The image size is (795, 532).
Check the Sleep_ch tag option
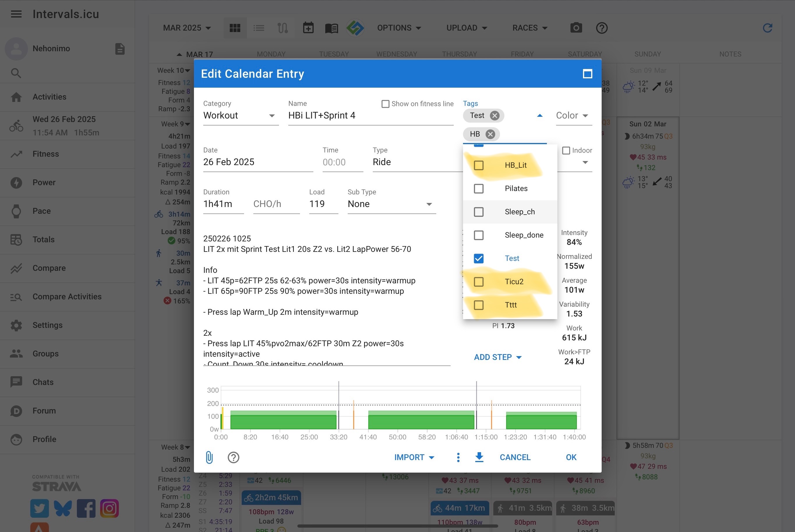pos(478,212)
